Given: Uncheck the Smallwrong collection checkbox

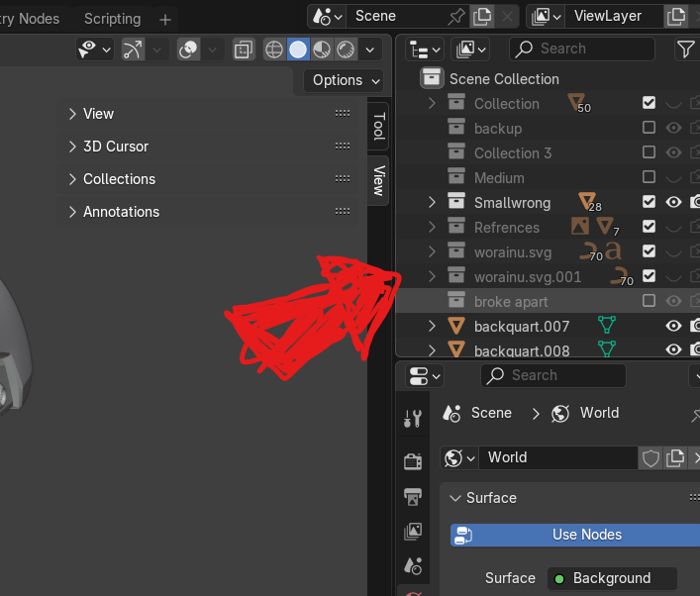Looking at the screenshot, I should 649,202.
